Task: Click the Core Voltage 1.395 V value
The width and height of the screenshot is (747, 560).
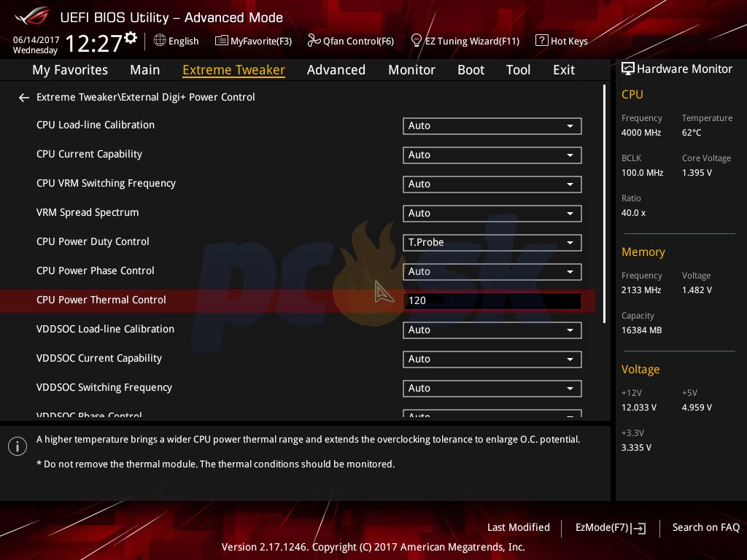Action: 697,173
